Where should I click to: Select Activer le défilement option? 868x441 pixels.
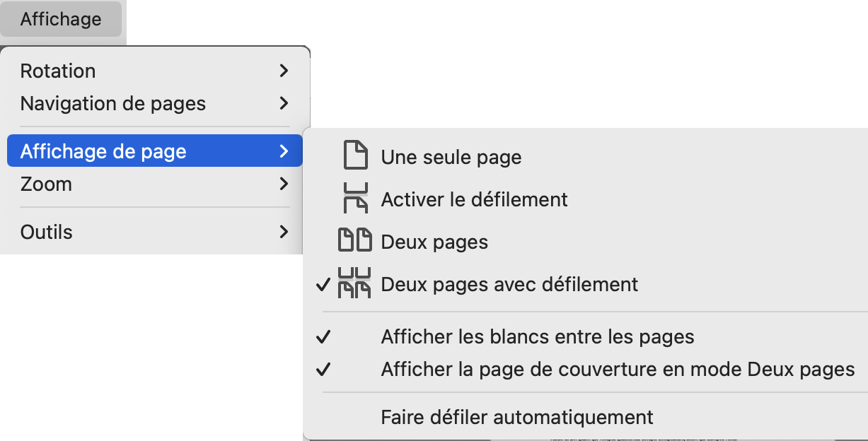pos(474,199)
